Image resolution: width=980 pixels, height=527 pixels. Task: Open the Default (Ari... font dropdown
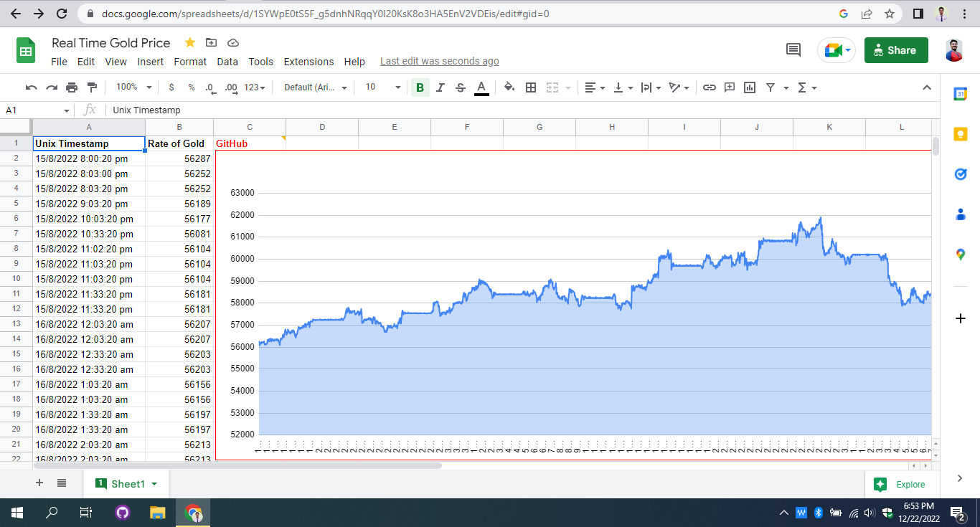pyautogui.click(x=316, y=87)
